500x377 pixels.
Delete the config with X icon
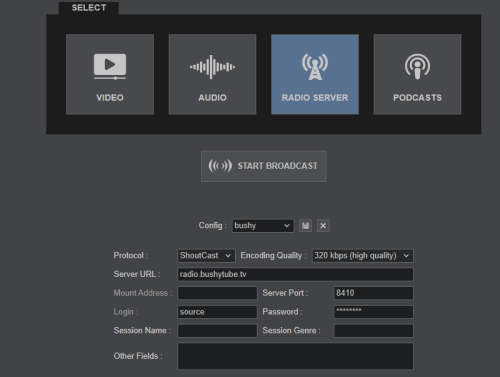[x=323, y=226]
